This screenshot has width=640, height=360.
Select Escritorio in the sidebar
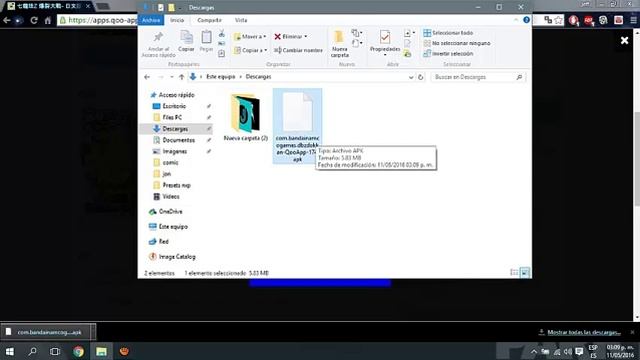[174, 106]
